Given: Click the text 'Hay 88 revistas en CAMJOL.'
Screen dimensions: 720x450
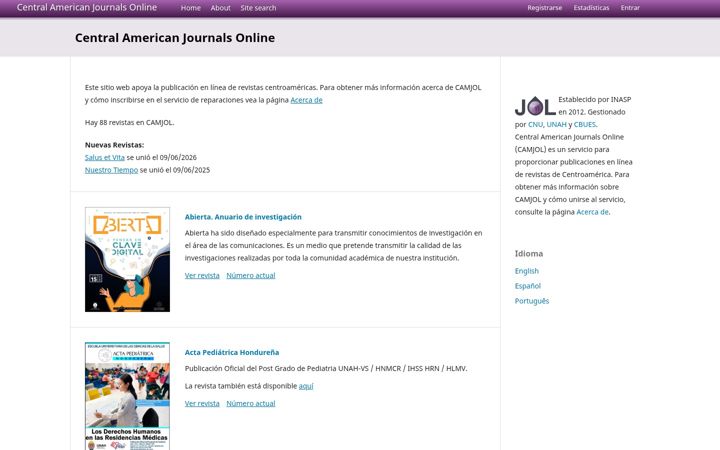Looking at the screenshot, I should click(129, 123).
